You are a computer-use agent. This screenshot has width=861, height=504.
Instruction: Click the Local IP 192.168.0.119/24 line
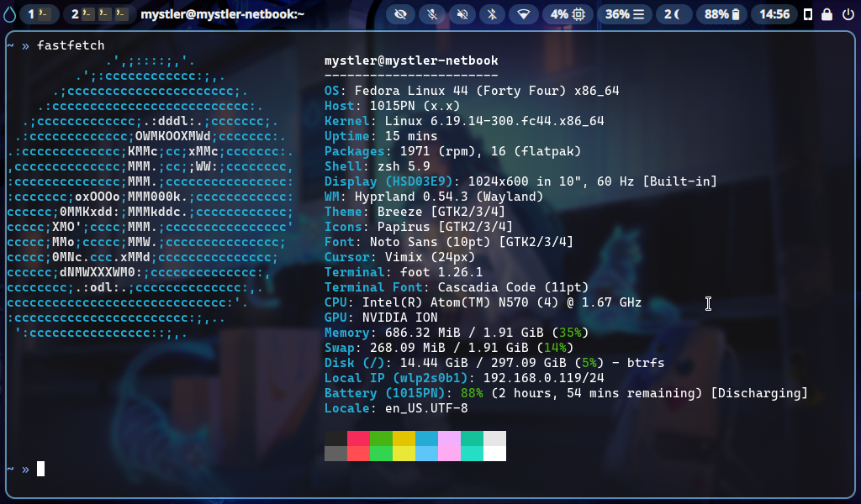[x=464, y=378]
